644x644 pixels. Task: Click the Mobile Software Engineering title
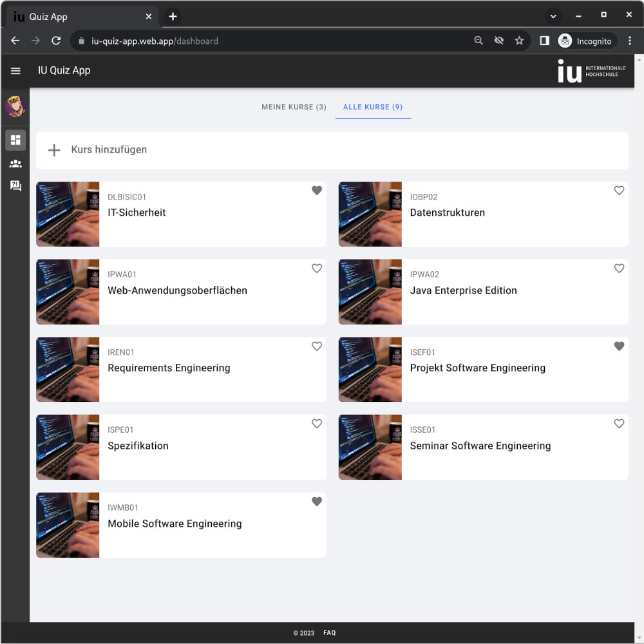pos(175,524)
